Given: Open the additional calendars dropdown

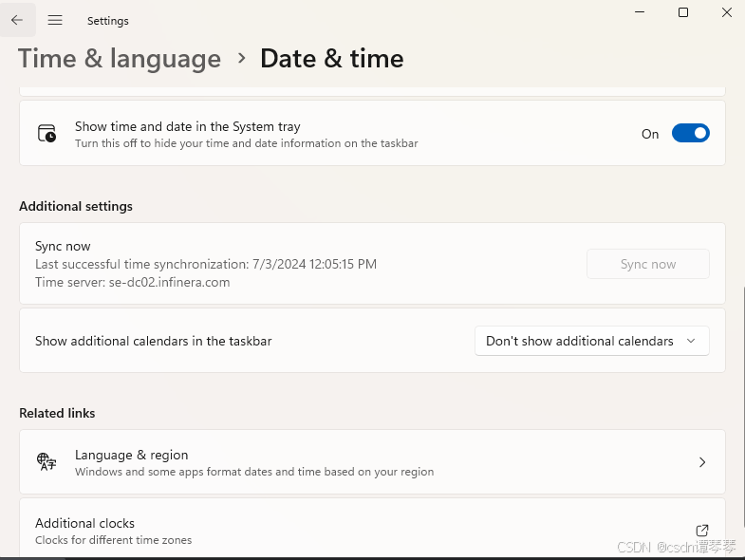Looking at the screenshot, I should coord(590,341).
